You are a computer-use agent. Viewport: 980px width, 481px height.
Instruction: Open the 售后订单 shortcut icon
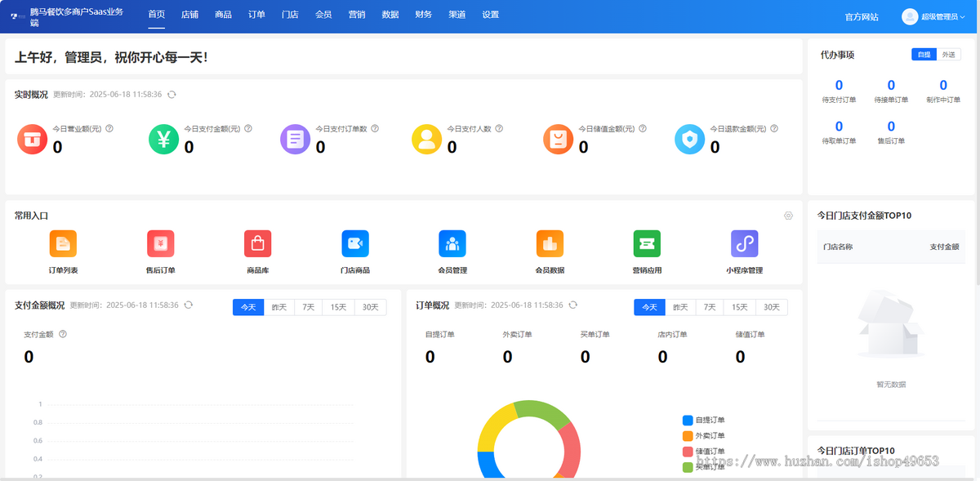(x=160, y=243)
